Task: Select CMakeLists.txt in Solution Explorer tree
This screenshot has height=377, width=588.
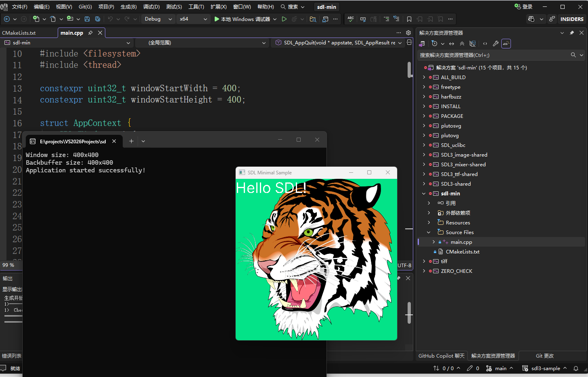Action: [462, 251]
